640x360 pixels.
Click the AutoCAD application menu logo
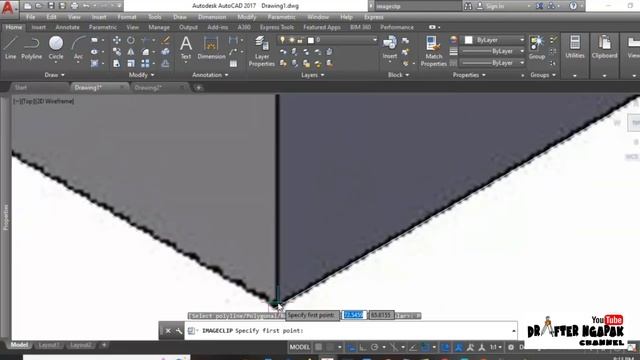8,8
